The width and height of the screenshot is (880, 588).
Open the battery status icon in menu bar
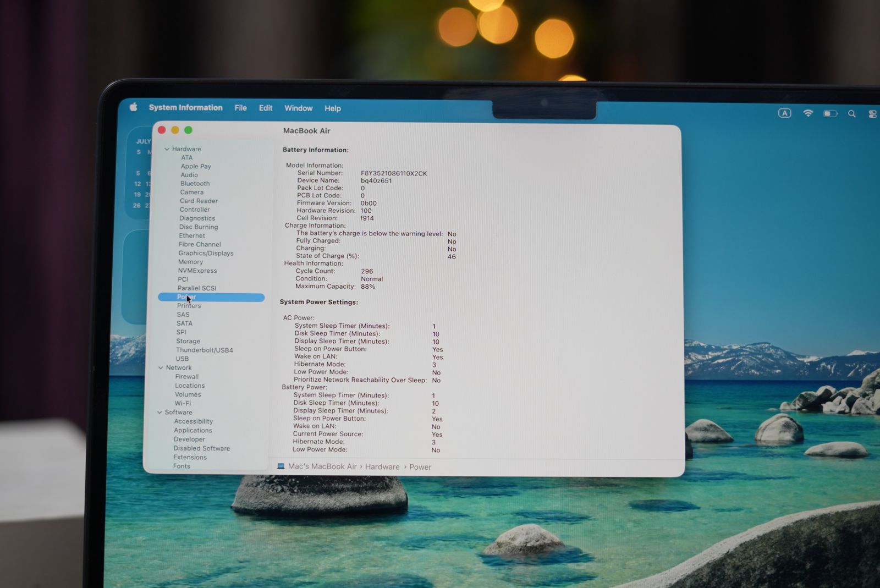click(x=830, y=114)
